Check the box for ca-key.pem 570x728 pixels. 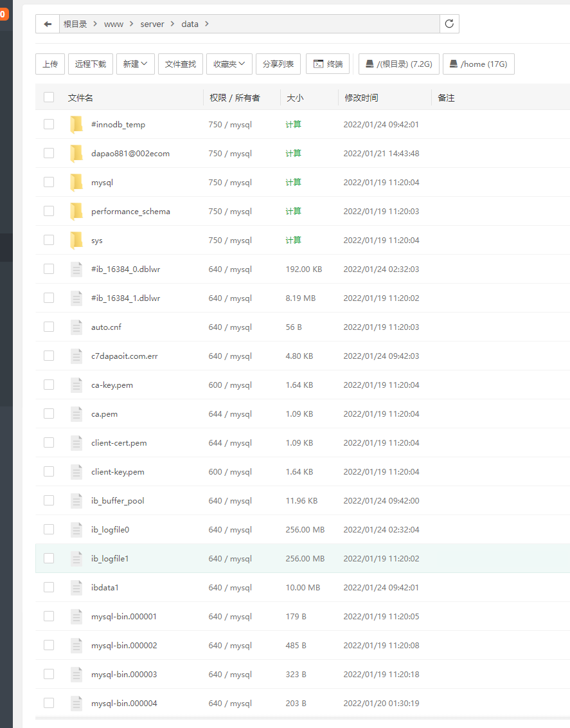(x=49, y=385)
